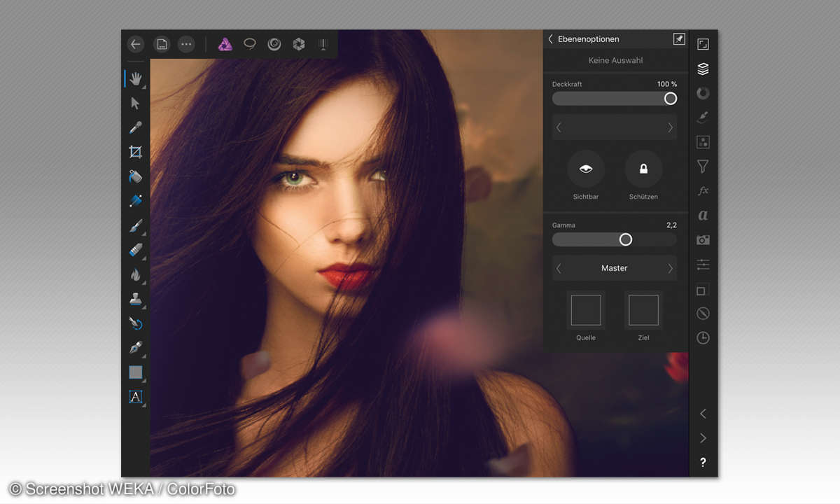This screenshot has height=504, width=840.
Task: Undo with the left chevron in sidebar
Action: point(703,414)
